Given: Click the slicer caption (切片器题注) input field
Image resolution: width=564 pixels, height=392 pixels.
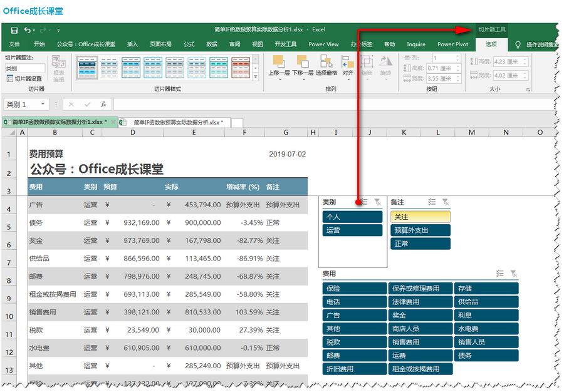Looking at the screenshot, I should pyautogui.click(x=25, y=68).
